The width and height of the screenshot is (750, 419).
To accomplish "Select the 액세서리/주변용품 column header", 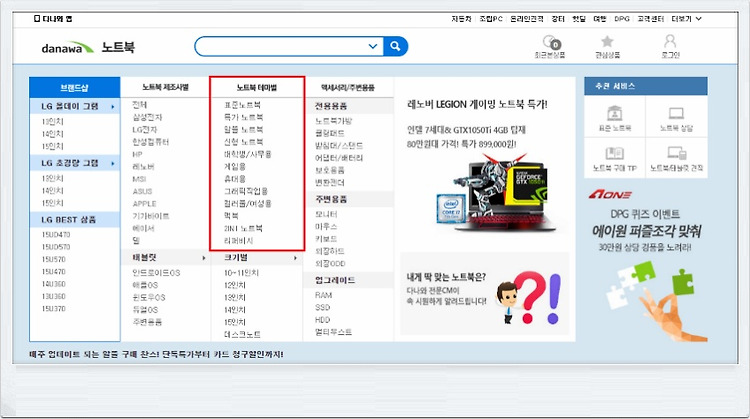I will click(x=348, y=88).
